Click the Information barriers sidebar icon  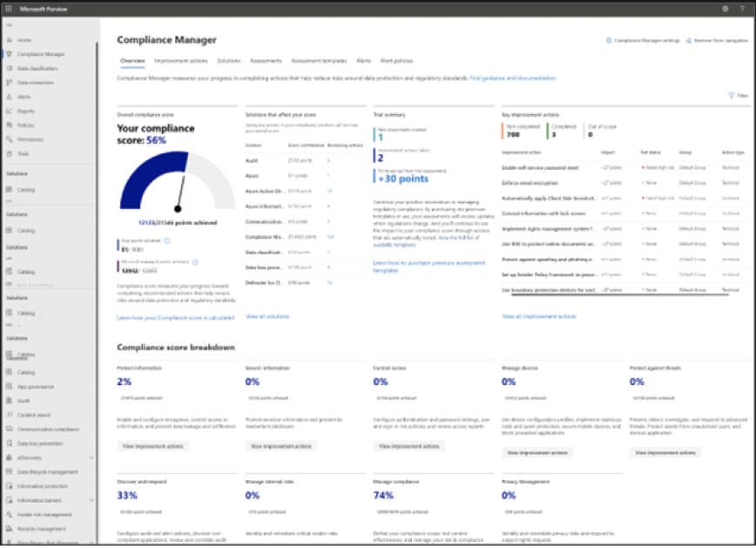coord(10,500)
